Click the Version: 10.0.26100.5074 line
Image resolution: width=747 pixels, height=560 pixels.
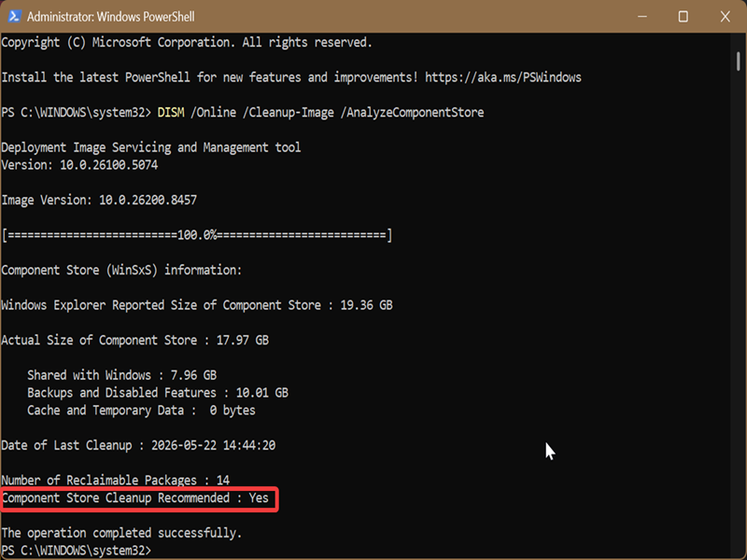79,165
